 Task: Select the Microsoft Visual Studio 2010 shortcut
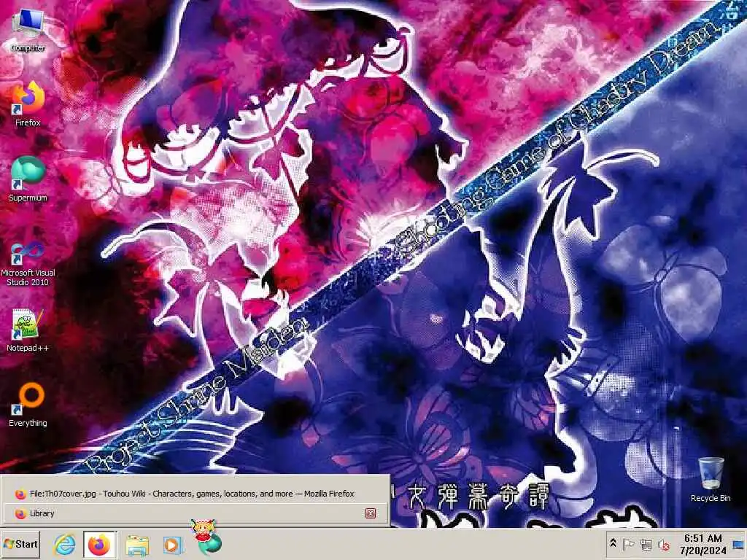point(28,263)
